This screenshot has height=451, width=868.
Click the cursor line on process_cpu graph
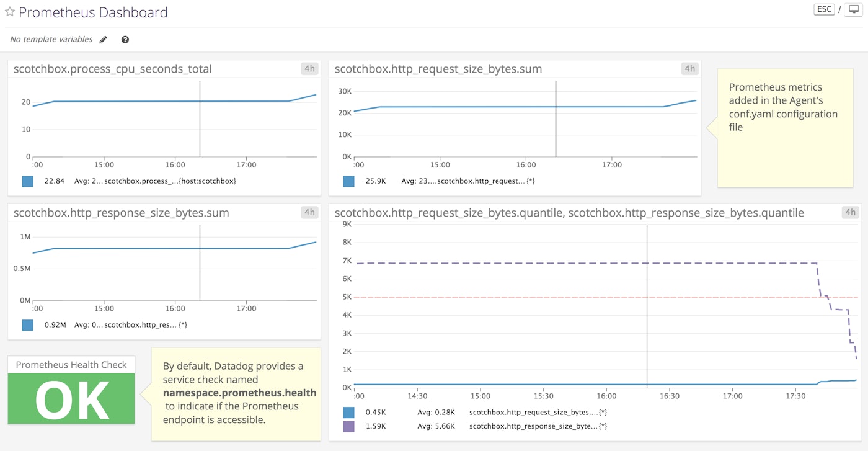(x=200, y=119)
